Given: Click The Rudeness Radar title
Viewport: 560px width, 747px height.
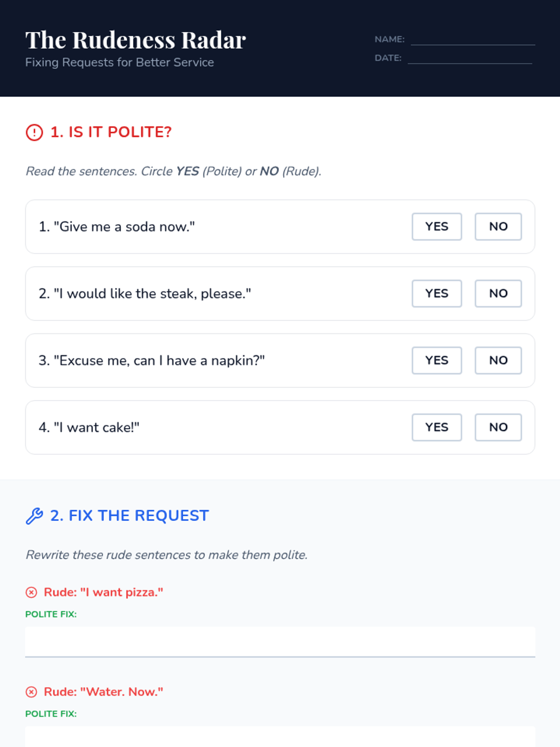Looking at the screenshot, I should (x=135, y=40).
